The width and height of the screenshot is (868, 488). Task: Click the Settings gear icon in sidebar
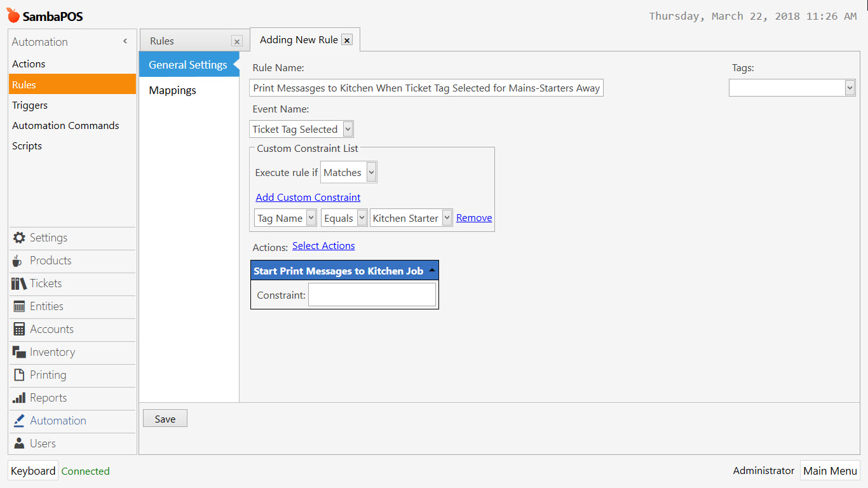tap(19, 238)
